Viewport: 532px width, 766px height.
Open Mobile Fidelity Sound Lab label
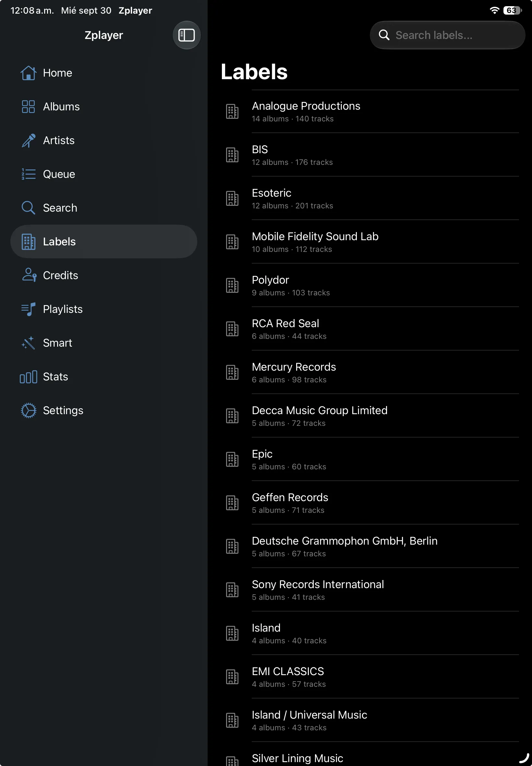[x=370, y=242]
